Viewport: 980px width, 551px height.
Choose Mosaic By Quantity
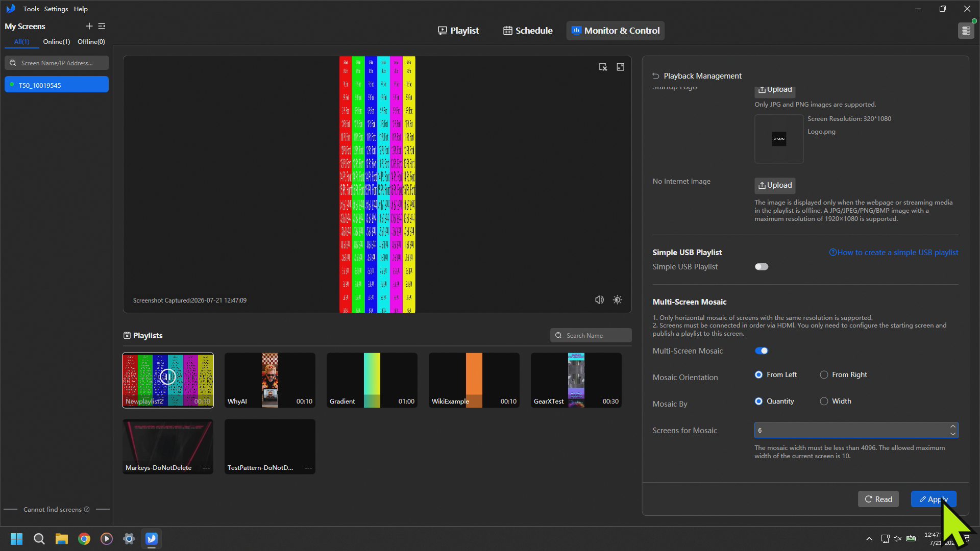pos(758,402)
